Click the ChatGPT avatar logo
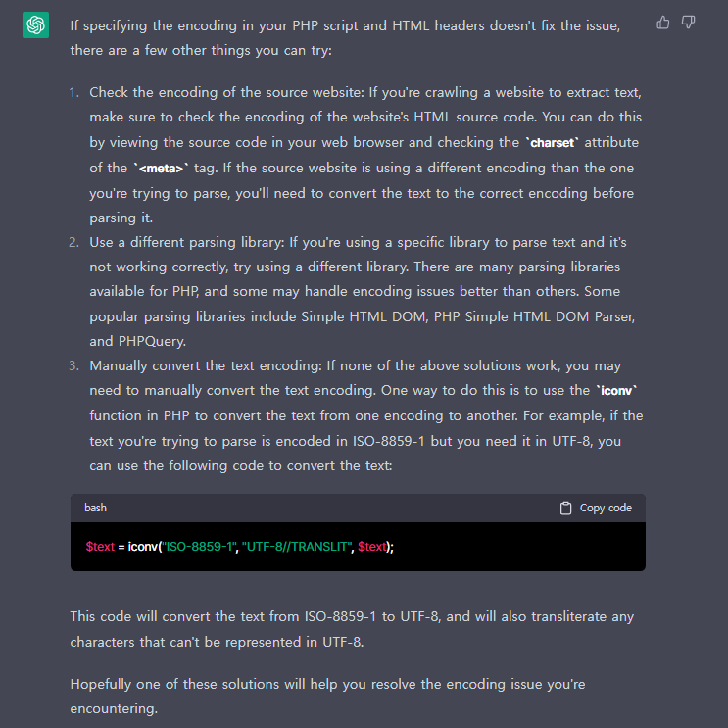 pos(35,25)
